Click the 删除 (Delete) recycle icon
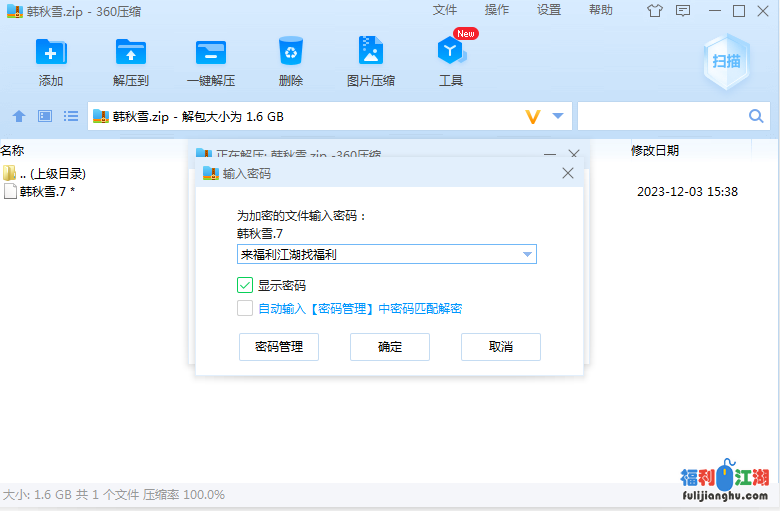 click(x=291, y=53)
